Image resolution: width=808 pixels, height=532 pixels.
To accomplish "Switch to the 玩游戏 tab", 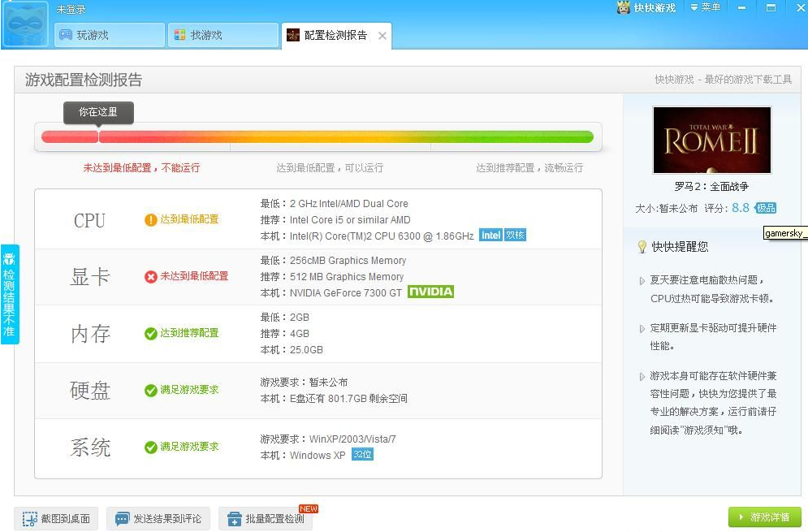I will coord(109,35).
